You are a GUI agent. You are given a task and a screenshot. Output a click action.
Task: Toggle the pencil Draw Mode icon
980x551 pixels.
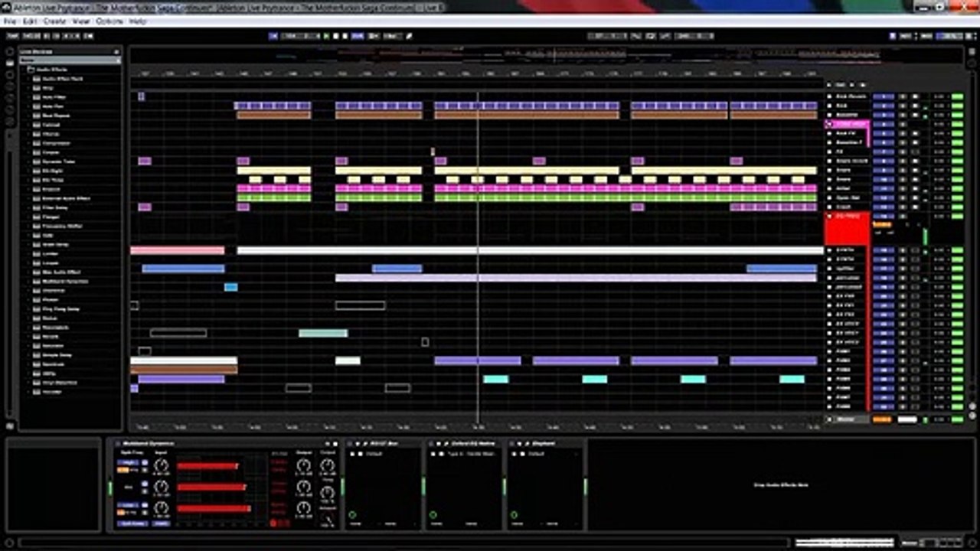coord(409,36)
